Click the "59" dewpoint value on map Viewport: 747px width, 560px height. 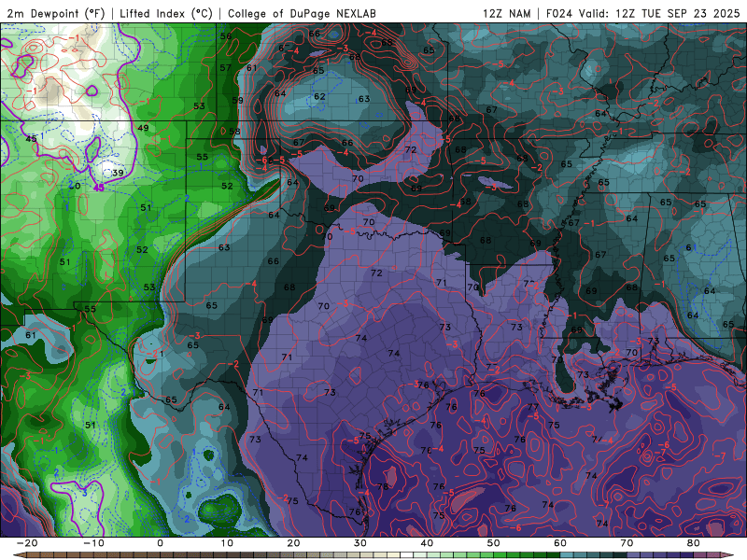coord(237,100)
